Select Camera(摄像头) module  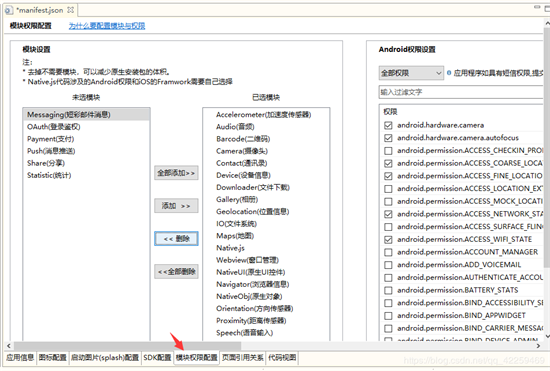click(266, 151)
